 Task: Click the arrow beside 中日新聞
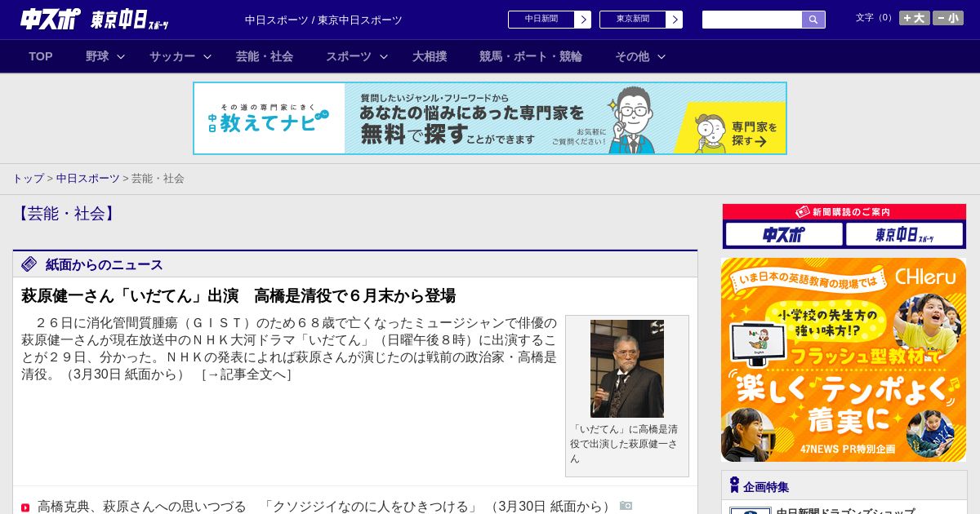click(x=583, y=20)
